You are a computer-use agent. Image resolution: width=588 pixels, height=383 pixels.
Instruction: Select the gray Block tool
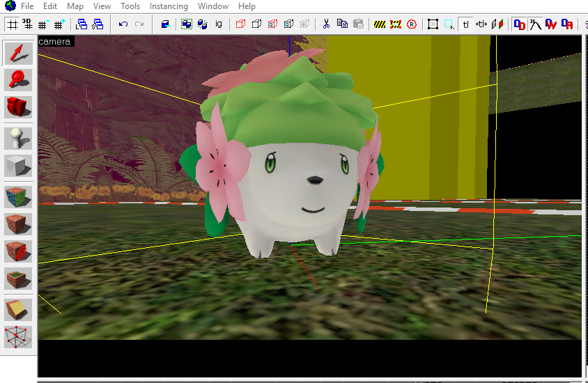coord(18,165)
